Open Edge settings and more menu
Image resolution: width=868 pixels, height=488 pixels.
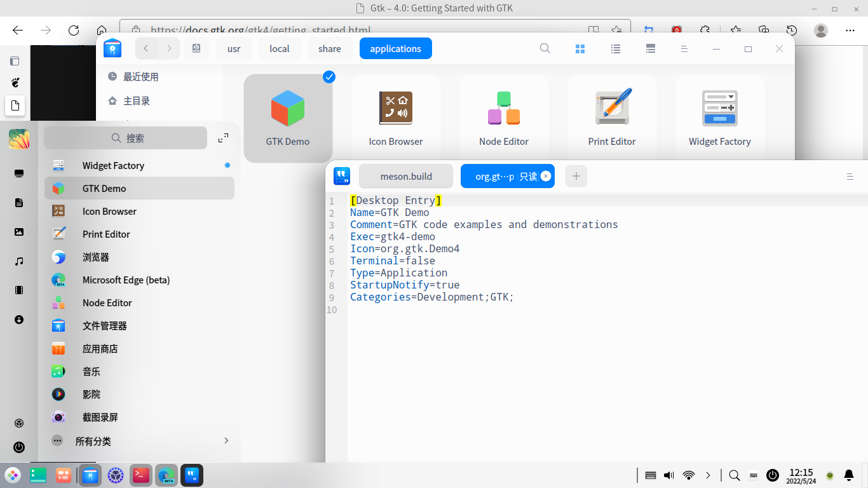click(x=850, y=30)
